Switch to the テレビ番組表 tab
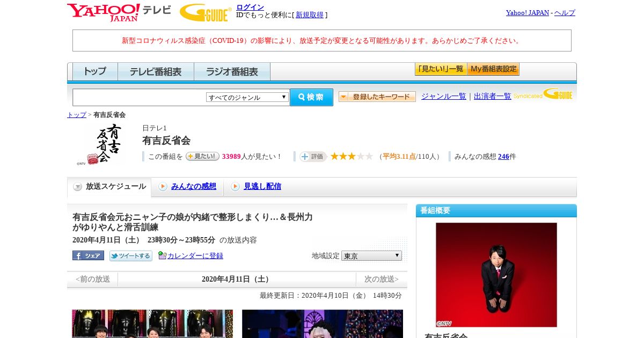The height and width of the screenshot is (338, 644). pyautogui.click(x=156, y=71)
